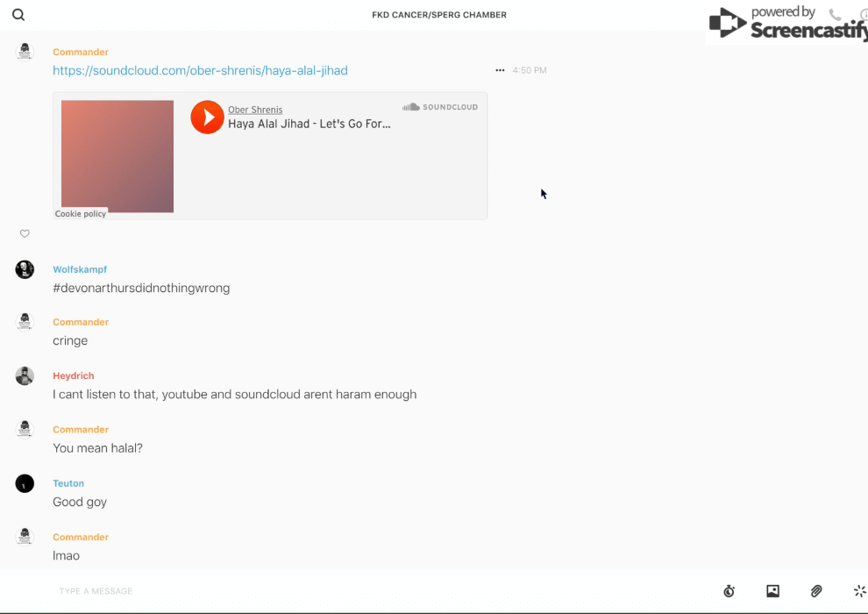Open the soundcloud.com link in the message
The width and height of the screenshot is (868, 614).
pos(200,70)
